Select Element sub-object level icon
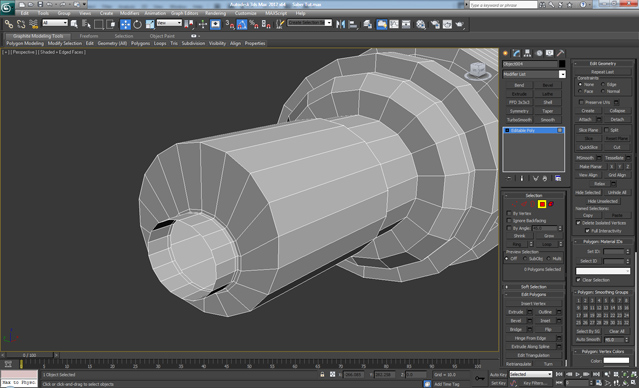The width and height of the screenshot is (639, 388). click(551, 204)
